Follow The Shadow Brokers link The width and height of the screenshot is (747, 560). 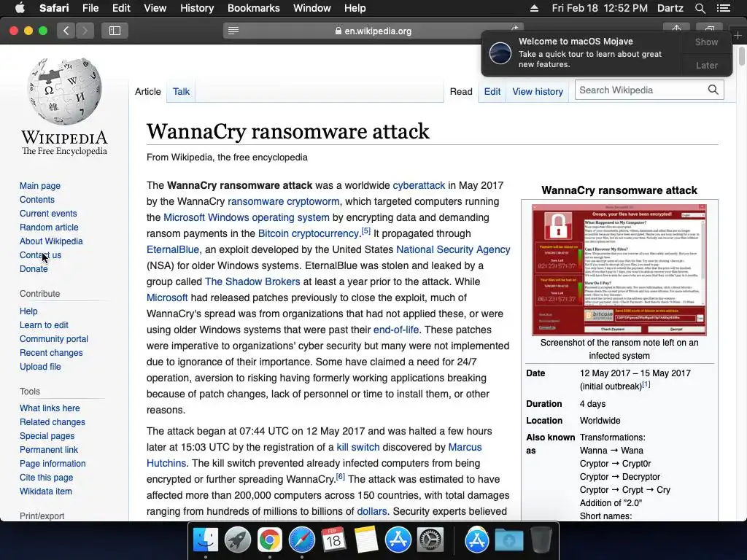(x=252, y=281)
